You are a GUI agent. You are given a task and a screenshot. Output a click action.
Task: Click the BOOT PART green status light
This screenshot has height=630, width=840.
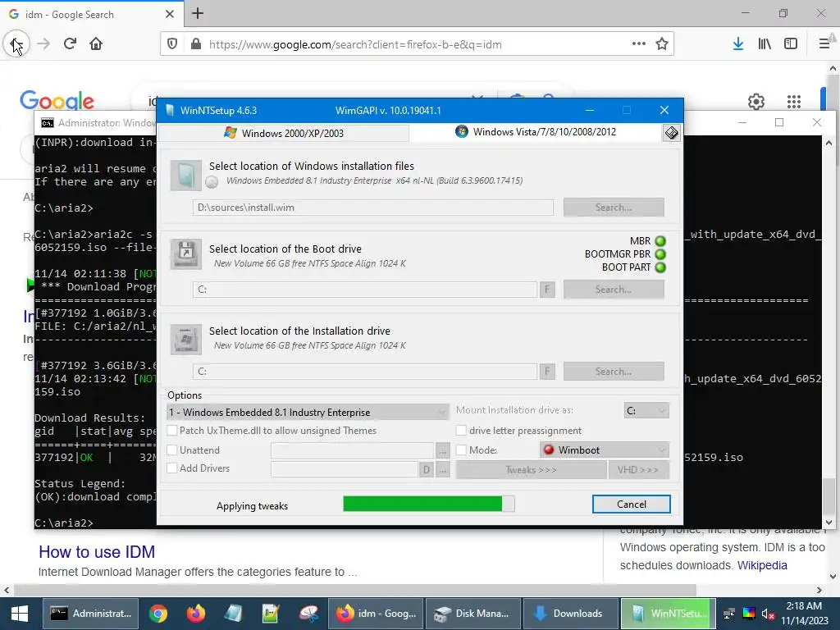(660, 267)
